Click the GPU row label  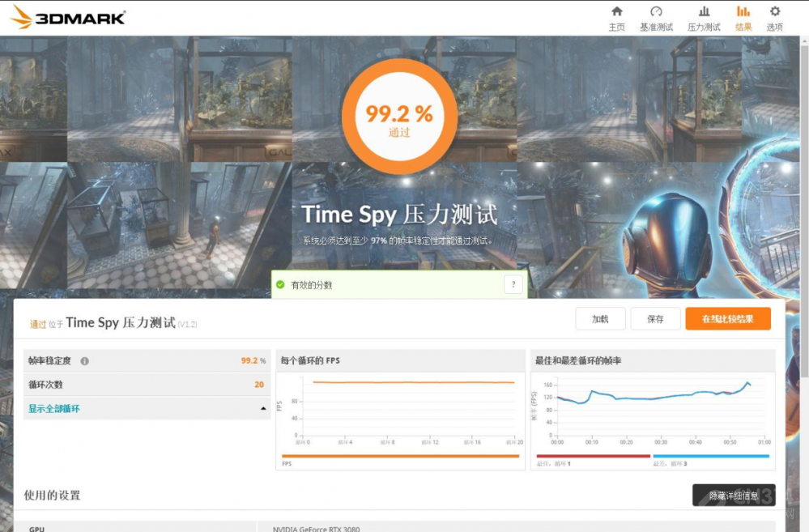click(36, 529)
